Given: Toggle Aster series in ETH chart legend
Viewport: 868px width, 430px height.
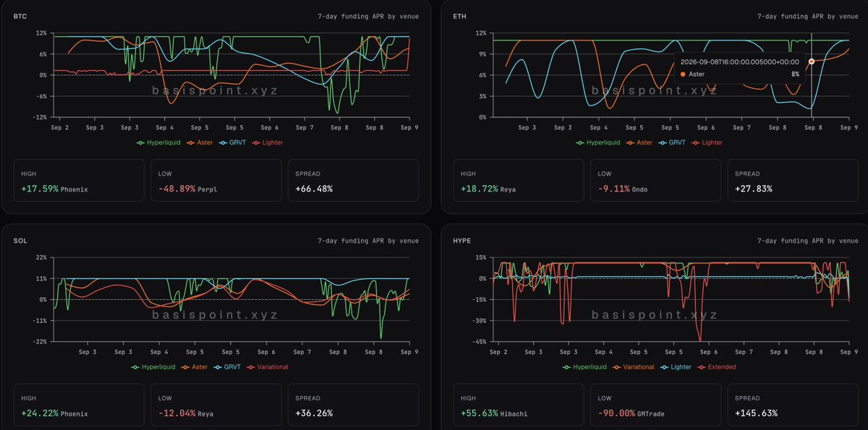Looking at the screenshot, I should click(x=639, y=142).
